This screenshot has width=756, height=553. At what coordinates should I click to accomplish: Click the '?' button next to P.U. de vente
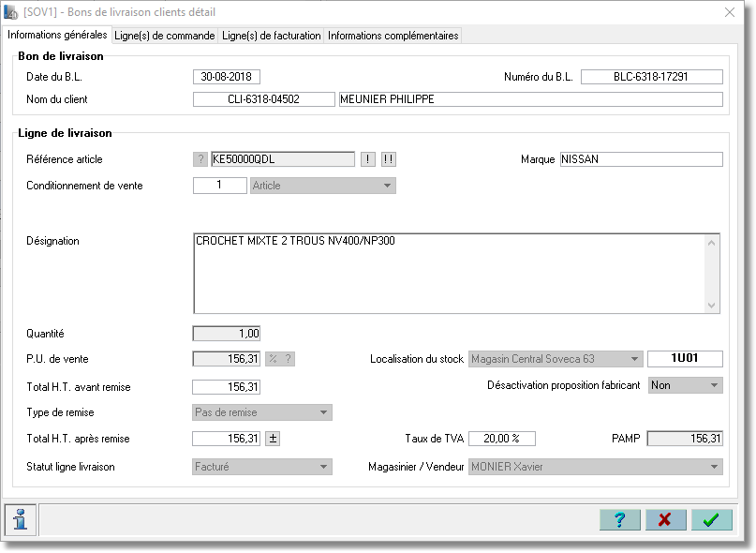[x=288, y=359]
